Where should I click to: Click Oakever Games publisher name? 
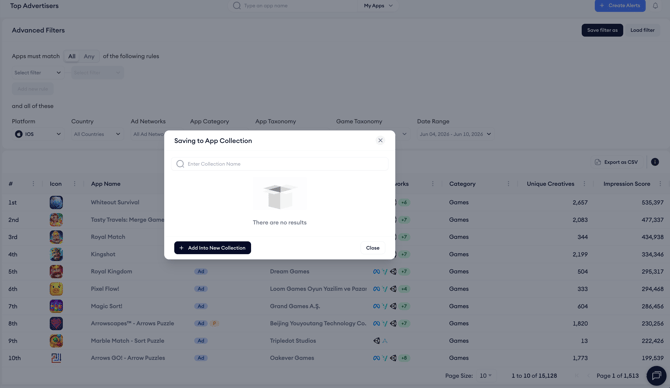292,358
